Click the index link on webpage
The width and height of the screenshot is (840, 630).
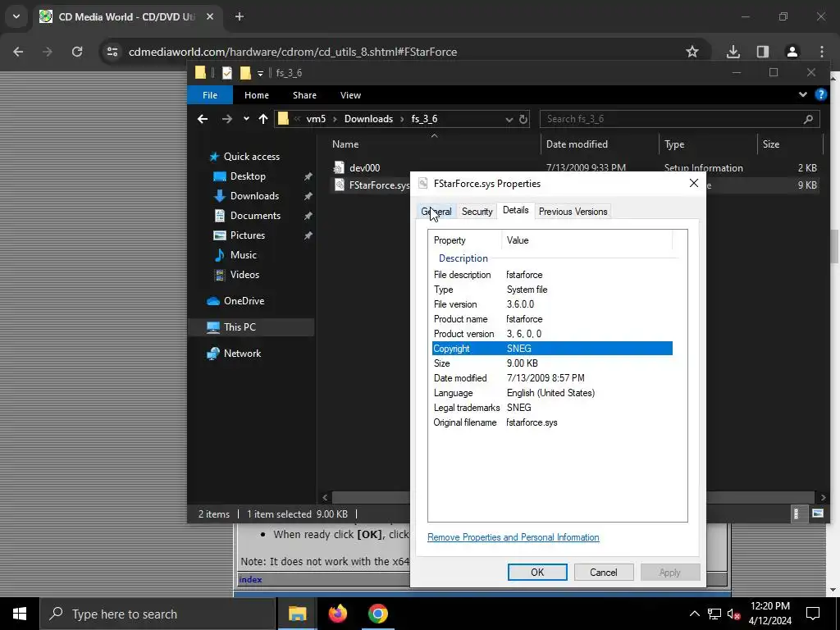[x=251, y=580]
